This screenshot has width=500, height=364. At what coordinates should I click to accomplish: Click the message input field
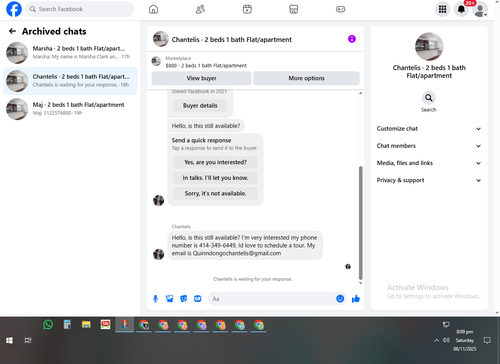tap(272, 299)
